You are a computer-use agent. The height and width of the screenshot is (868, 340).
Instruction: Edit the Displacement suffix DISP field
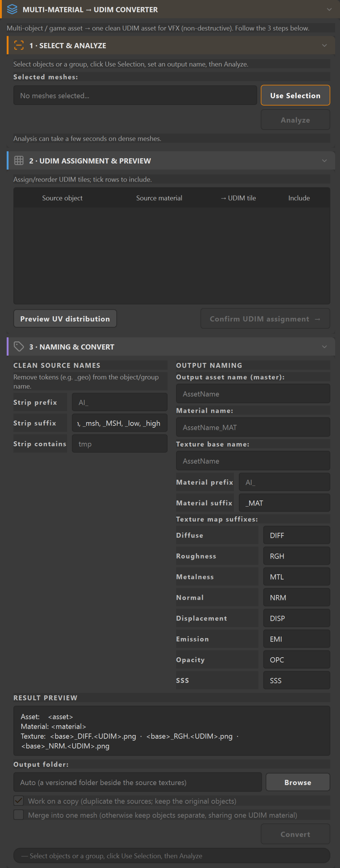click(296, 618)
